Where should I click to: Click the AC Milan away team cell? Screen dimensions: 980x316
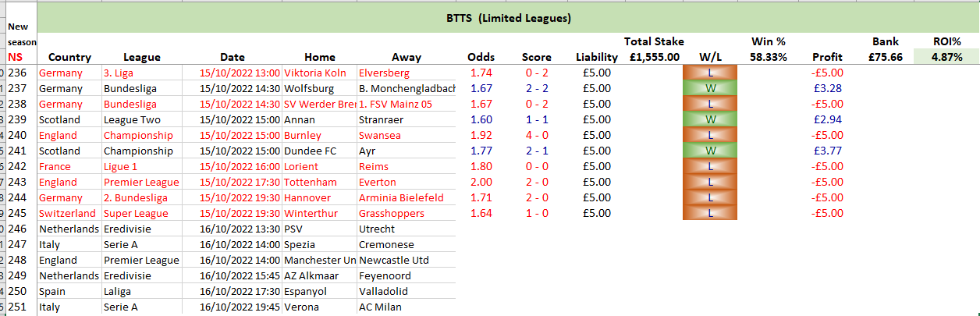click(x=406, y=307)
